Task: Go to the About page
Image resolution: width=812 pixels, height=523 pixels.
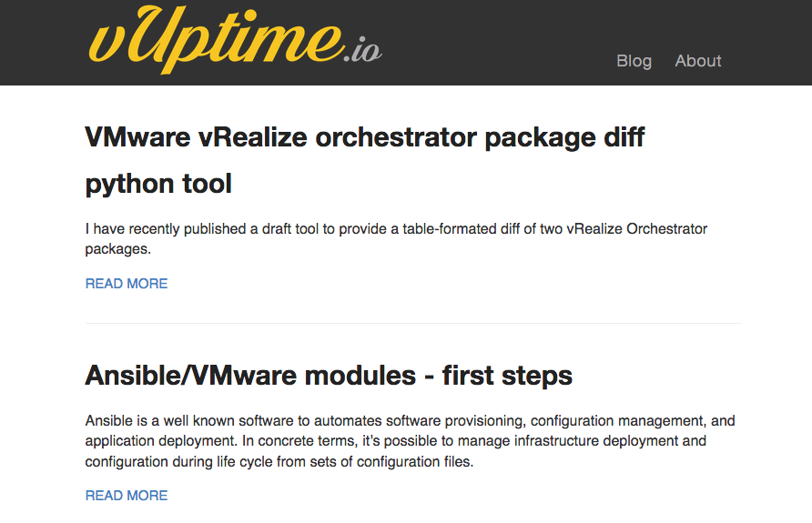Action: pos(697,61)
